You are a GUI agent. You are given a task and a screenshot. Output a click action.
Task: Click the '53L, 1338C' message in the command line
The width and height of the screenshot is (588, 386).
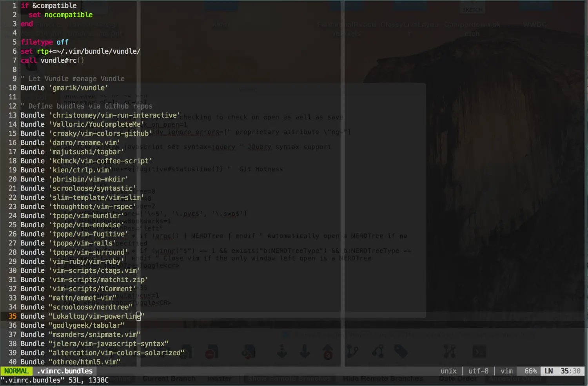(89, 380)
